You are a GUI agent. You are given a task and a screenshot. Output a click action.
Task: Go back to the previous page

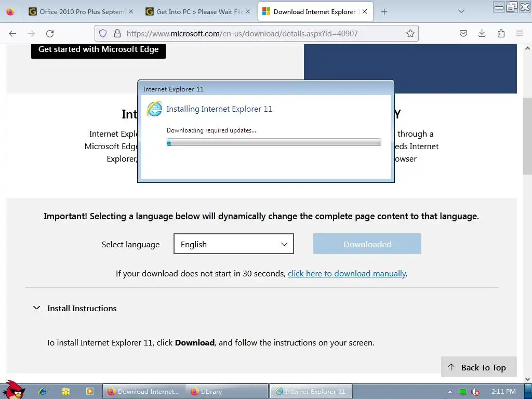click(12, 33)
